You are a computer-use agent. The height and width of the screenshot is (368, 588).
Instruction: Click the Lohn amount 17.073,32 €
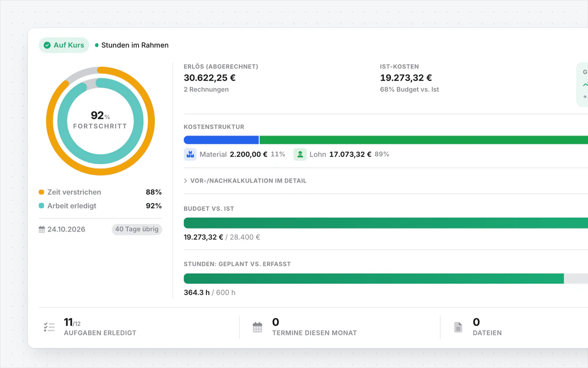(x=350, y=154)
